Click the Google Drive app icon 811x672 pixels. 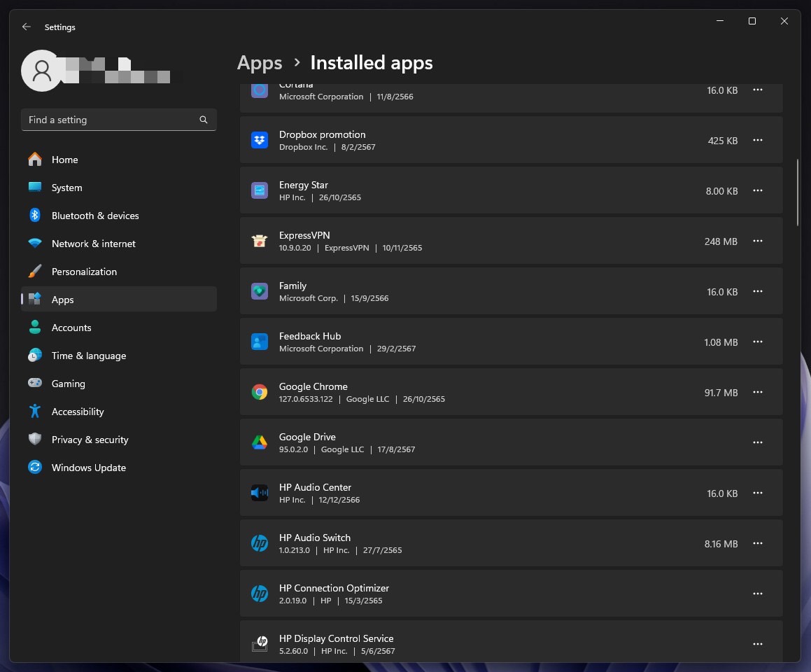pyautogui.click(x=259, y=443)
